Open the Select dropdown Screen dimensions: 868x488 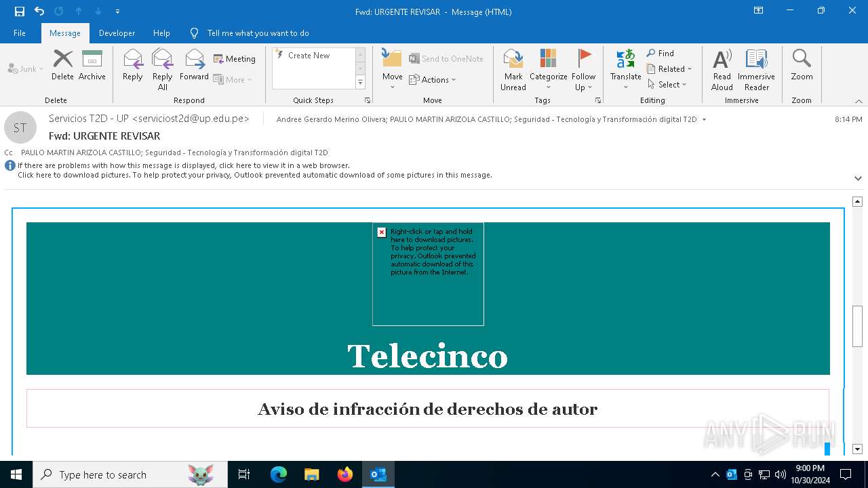click(667, 85)
